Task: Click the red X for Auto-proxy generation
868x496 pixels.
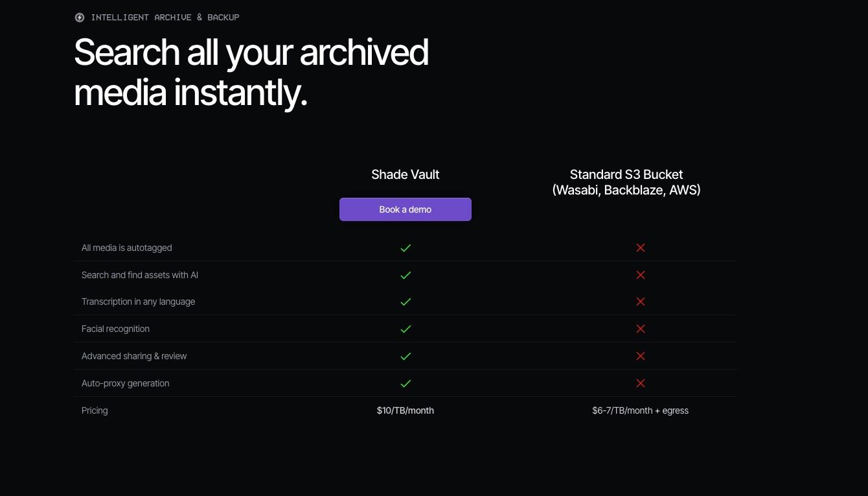Action: [641, 383]
